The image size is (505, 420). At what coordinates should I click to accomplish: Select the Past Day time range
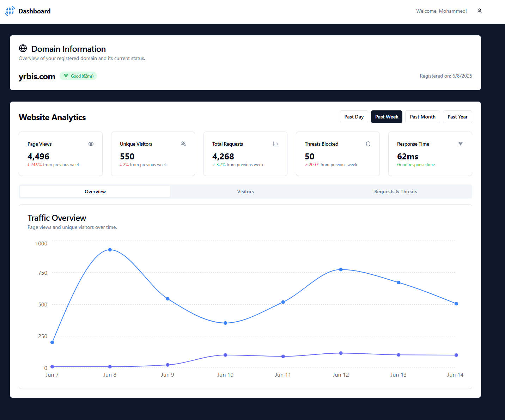354,117
